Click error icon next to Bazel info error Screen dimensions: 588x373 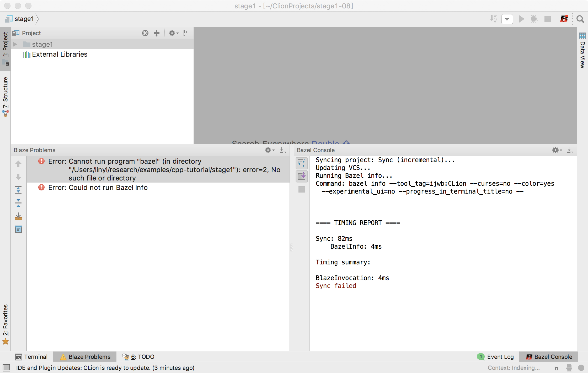(x=42, y=188)
